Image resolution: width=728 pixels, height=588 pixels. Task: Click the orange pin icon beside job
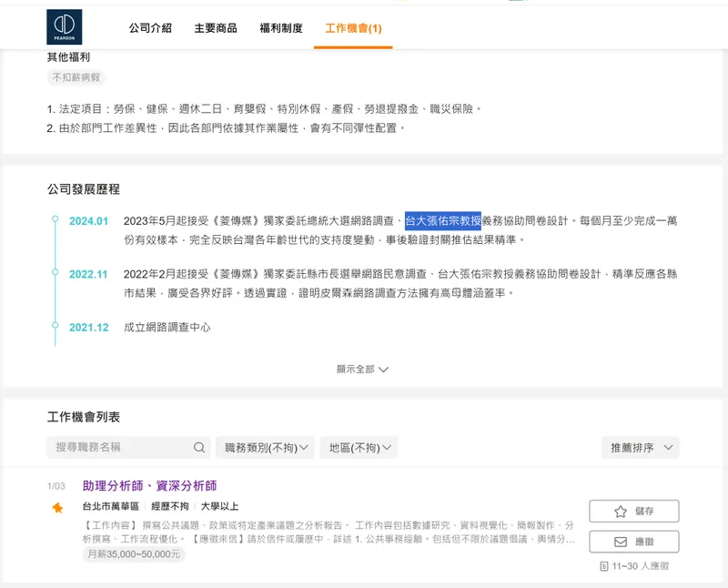coord(57,508)
